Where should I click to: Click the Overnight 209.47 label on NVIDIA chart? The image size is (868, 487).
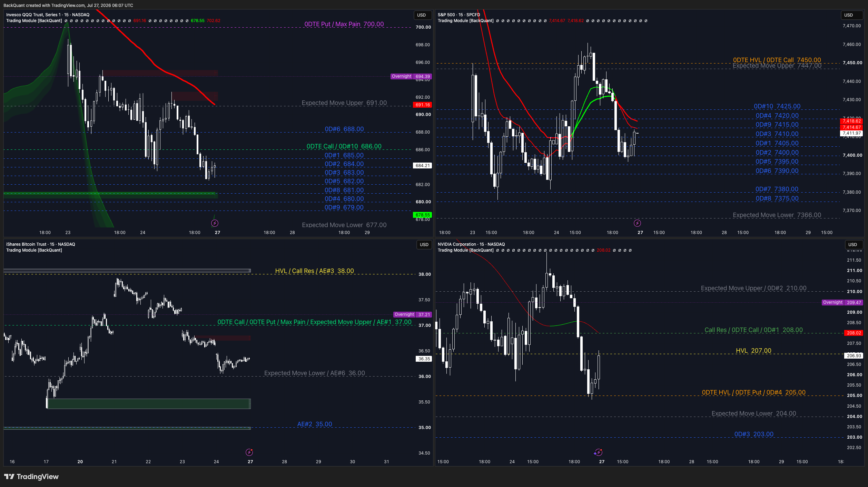pos(842,302)
